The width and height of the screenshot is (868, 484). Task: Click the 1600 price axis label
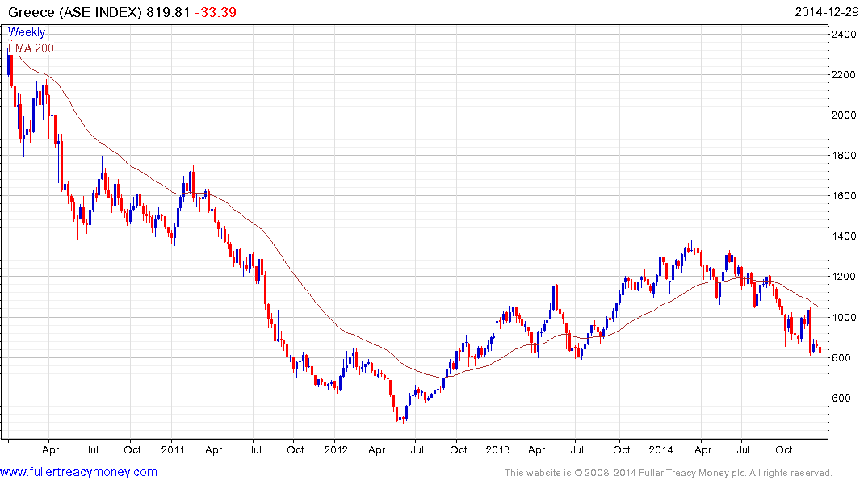point(844,196)
